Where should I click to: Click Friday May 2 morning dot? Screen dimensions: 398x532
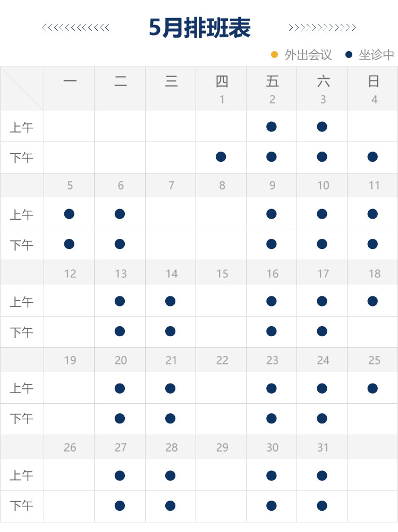click(272, 127)
